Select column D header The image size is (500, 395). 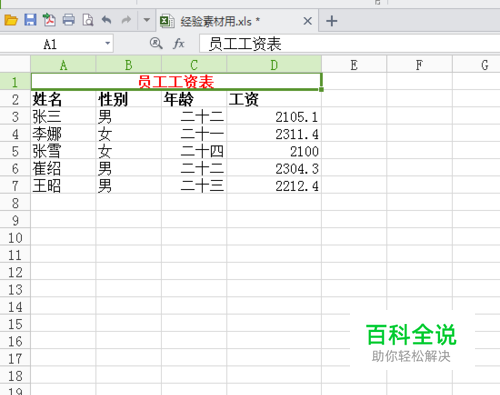click(x=274, y=65)
